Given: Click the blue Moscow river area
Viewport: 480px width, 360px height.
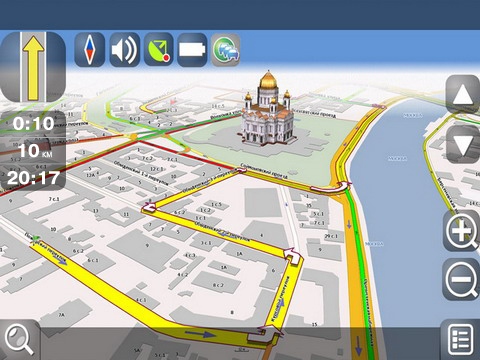Looking at the screenshot, I should pyautogui.click(x=400, y=200).
